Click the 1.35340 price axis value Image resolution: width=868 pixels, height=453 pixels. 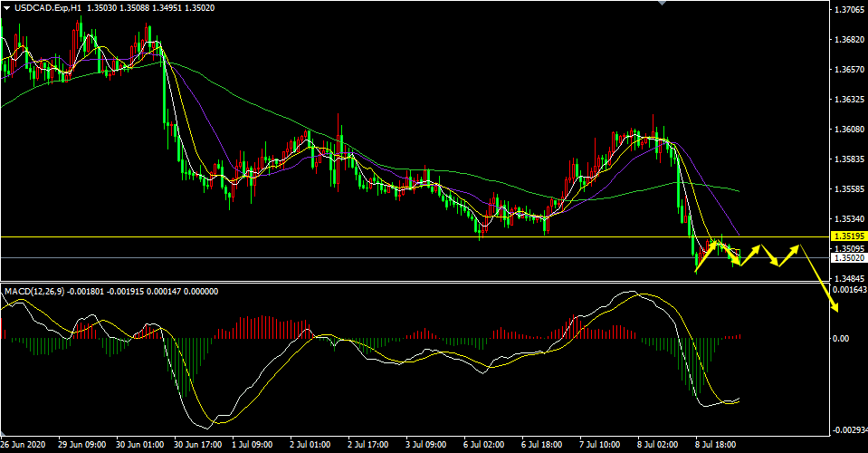pos(850,219)
